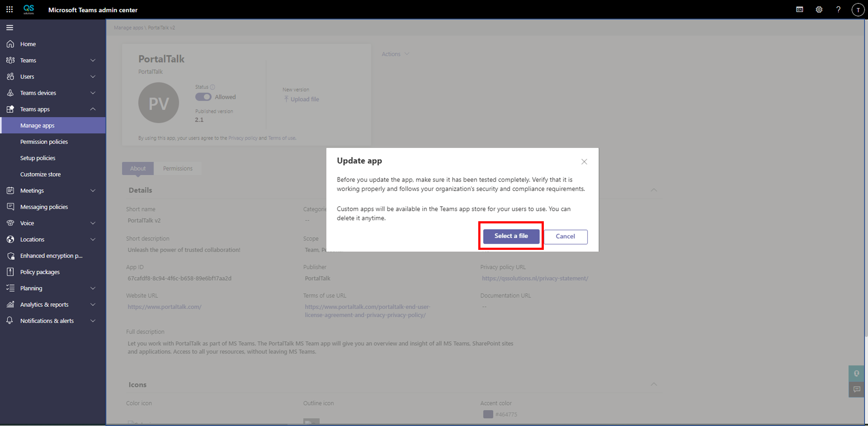Open Setup policies

(x=38, y=158)
